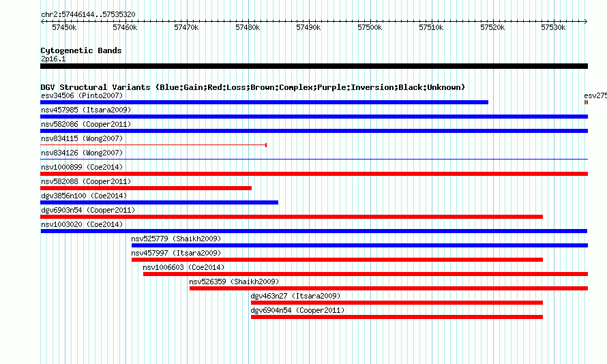Select the red bar under dgv6904n54
This screenshot has height=364, width=607.
(397, 317)
